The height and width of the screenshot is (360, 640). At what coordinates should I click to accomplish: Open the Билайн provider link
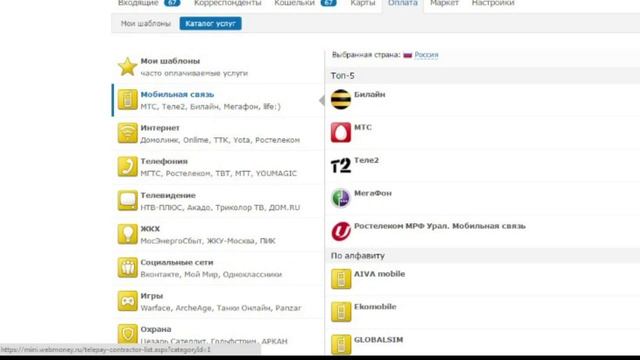pos(369,94)
